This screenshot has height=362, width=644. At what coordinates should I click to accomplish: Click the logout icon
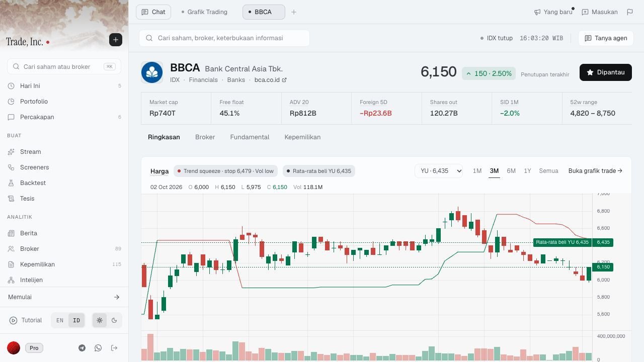[114, 348]
